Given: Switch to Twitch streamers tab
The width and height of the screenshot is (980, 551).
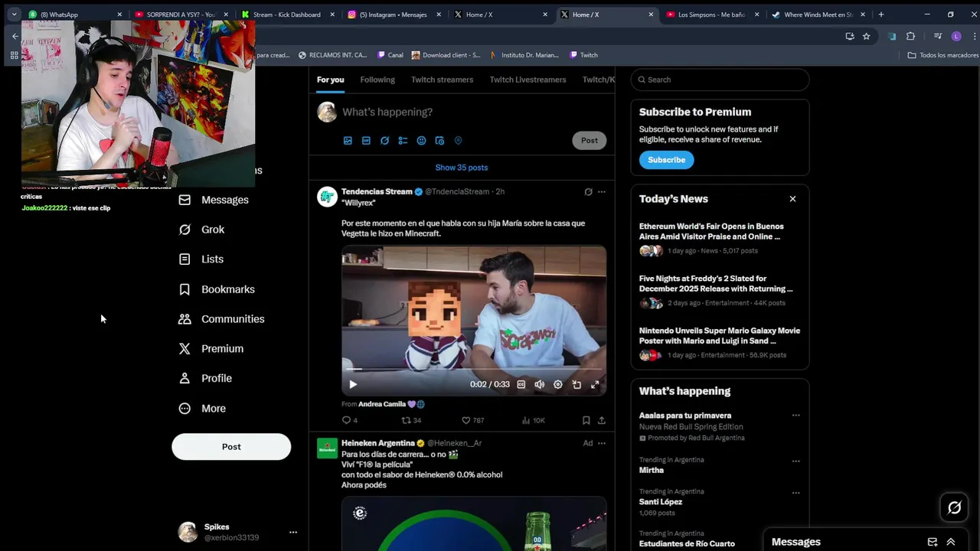Looking at the screenshot, I should pos(442,80).
